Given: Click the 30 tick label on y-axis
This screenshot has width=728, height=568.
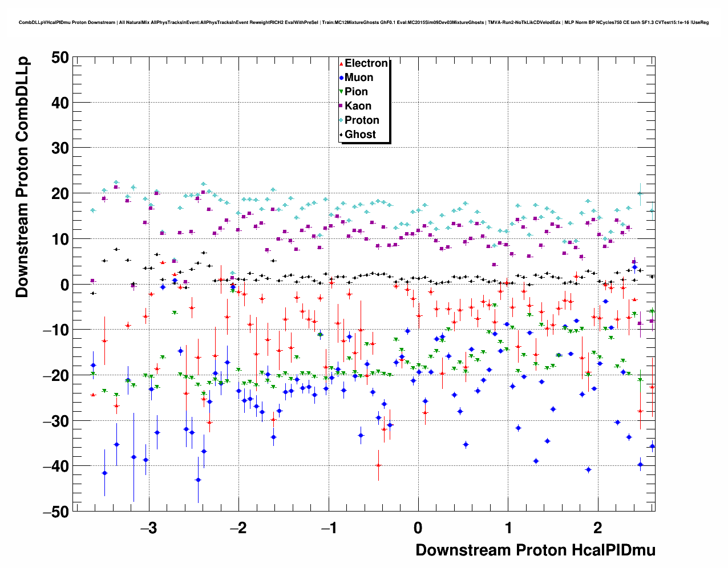Looking at the screenshot, I should [59, 148].
